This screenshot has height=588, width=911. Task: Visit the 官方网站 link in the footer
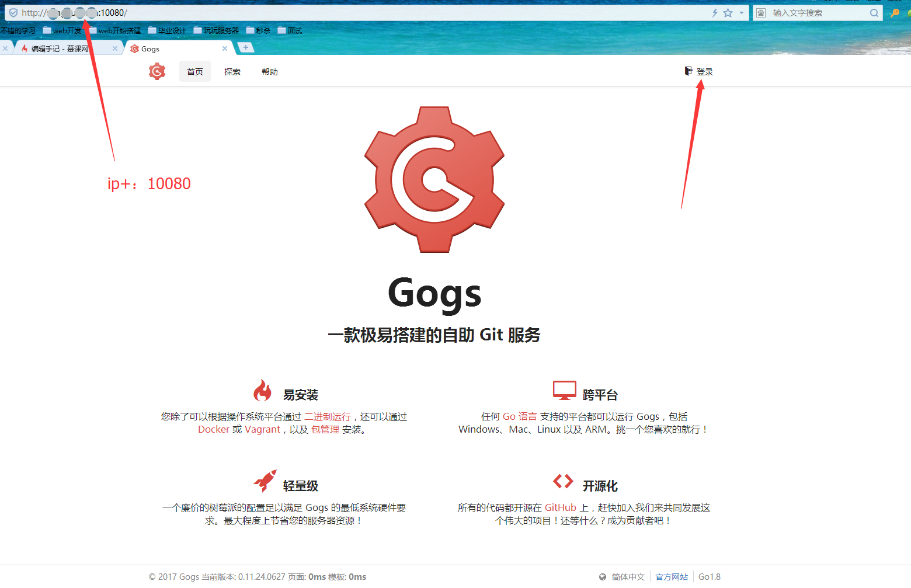click(671, 577)
